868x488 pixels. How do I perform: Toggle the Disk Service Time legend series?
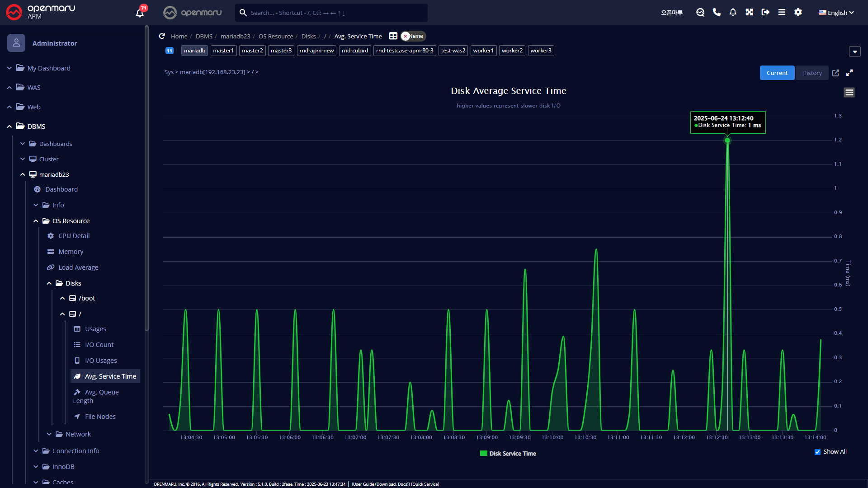click(x=508, y=454)
